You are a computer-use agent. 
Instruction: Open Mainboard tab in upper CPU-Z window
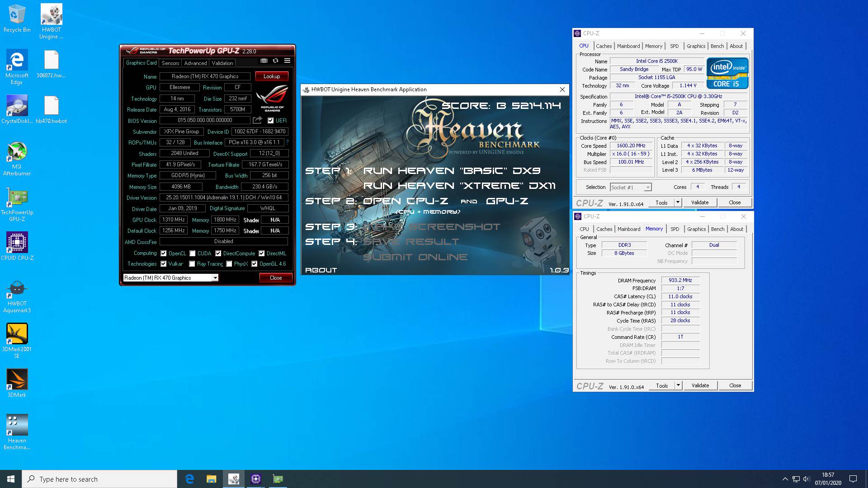(x=628, y=46)
